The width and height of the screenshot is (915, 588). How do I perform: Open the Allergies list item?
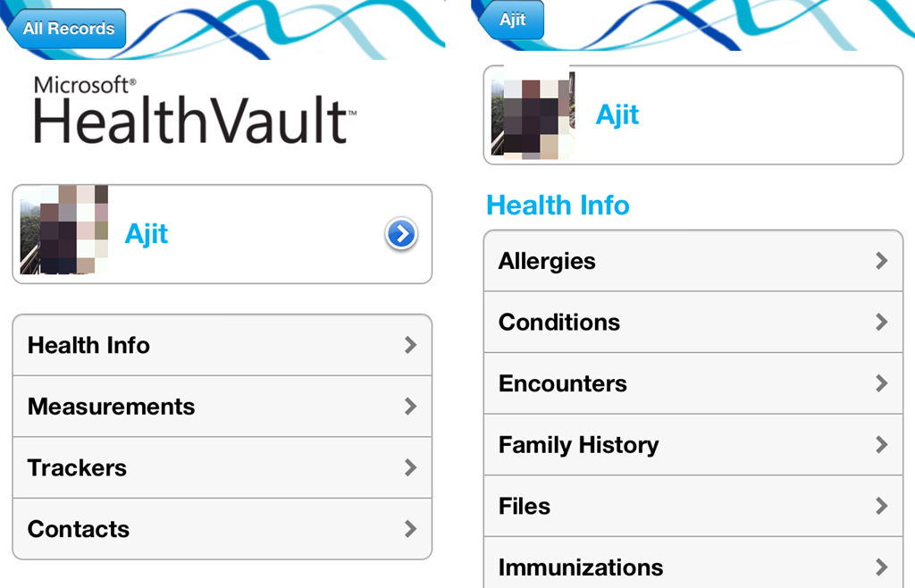coord(693,261)
